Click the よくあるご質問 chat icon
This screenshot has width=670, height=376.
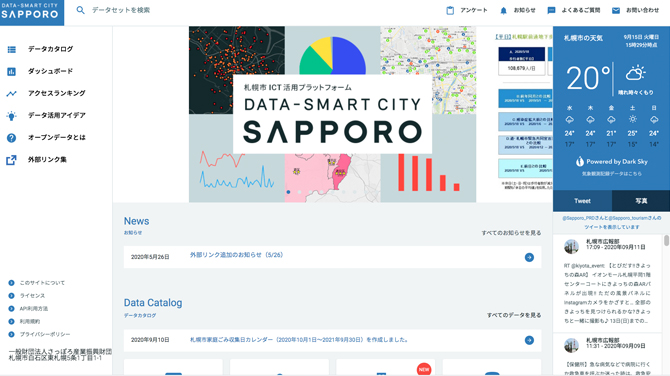coord(551,10)
